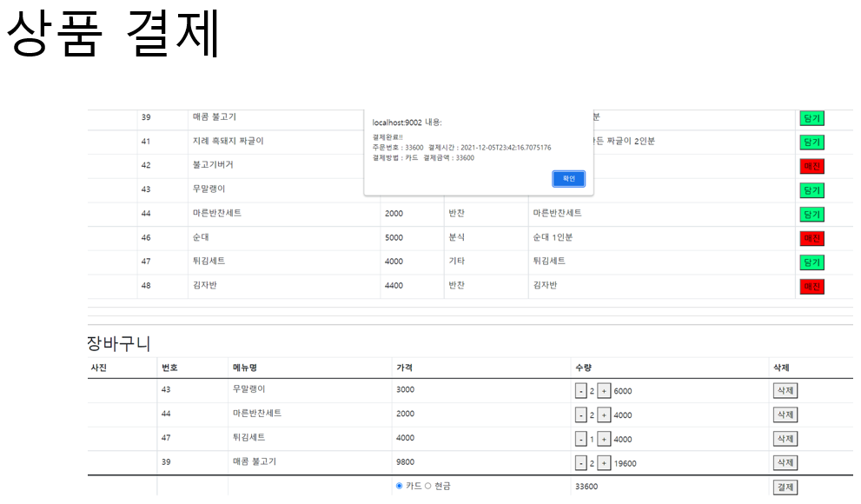
Task: Select the 카드 payment radio button
Action: 399,487
